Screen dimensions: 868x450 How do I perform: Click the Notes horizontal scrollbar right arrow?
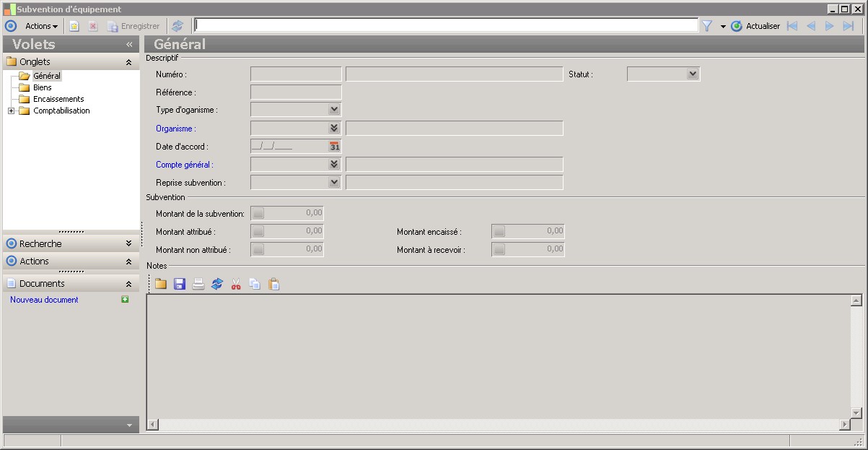pyautogui.click(x=845, y=424)
